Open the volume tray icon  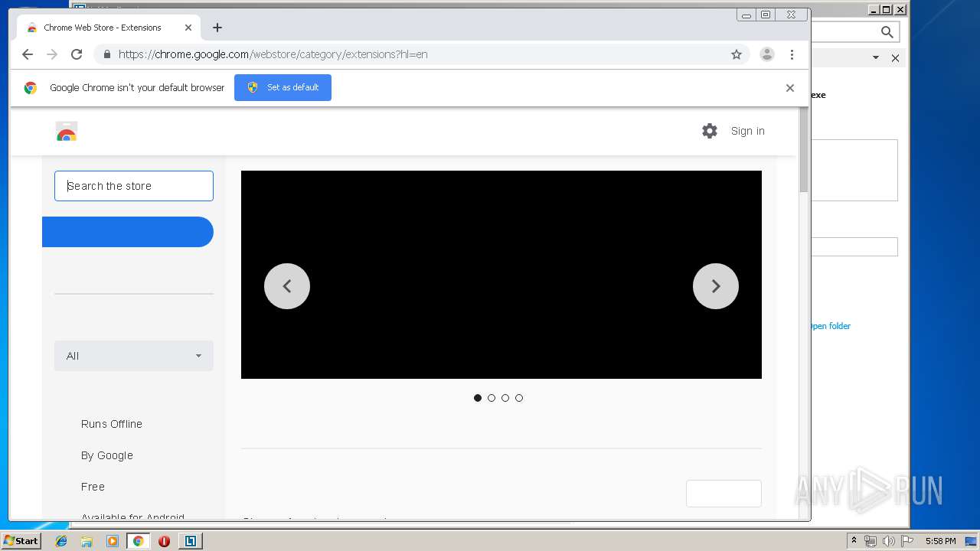[889, 541]
